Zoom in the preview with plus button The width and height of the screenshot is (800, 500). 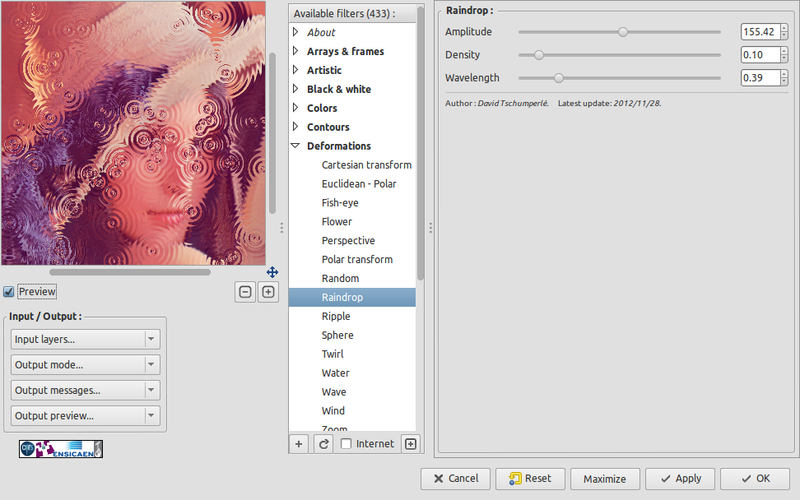268,292
